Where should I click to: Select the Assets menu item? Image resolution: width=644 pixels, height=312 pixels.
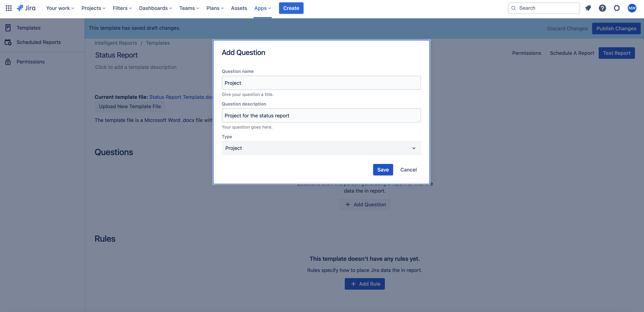tap(239, 8)
